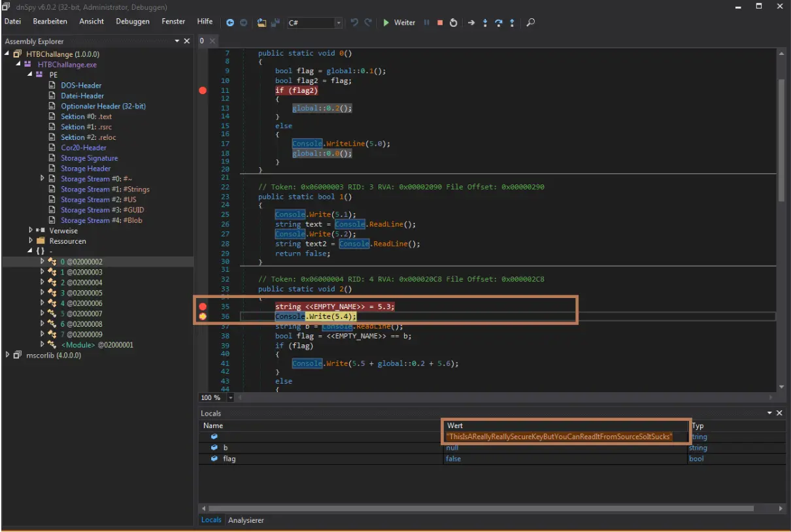The image size is (791, 532).
Task: Select Storage Stream #1: #Strings node
Action: coord(105,190)
